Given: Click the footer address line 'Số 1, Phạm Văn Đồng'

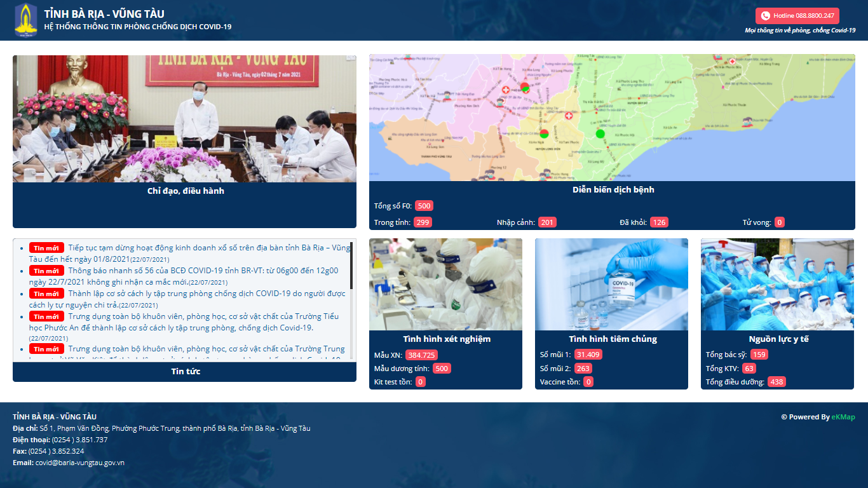Looking at the screenshot, I should tap(175, 428).
